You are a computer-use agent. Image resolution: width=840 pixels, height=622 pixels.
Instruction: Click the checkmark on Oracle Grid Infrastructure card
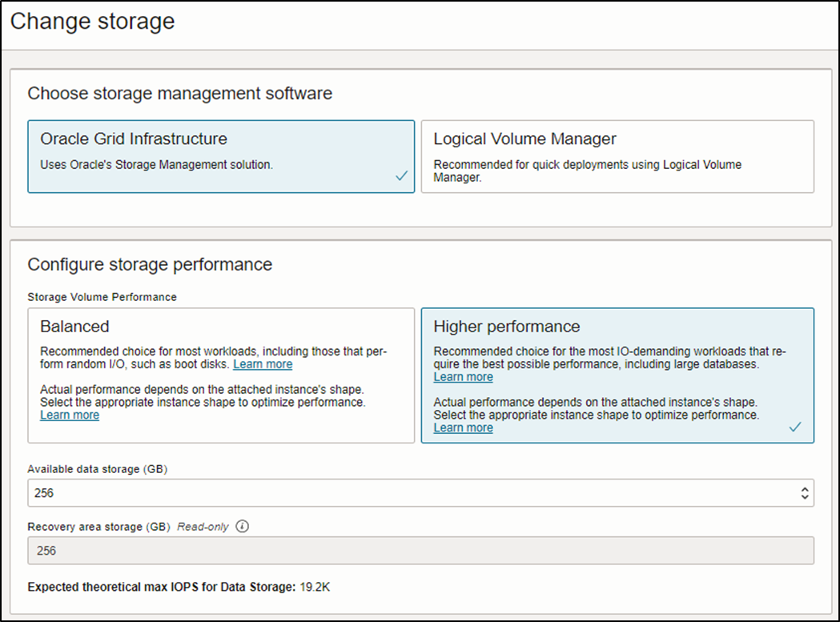(402, 176)
